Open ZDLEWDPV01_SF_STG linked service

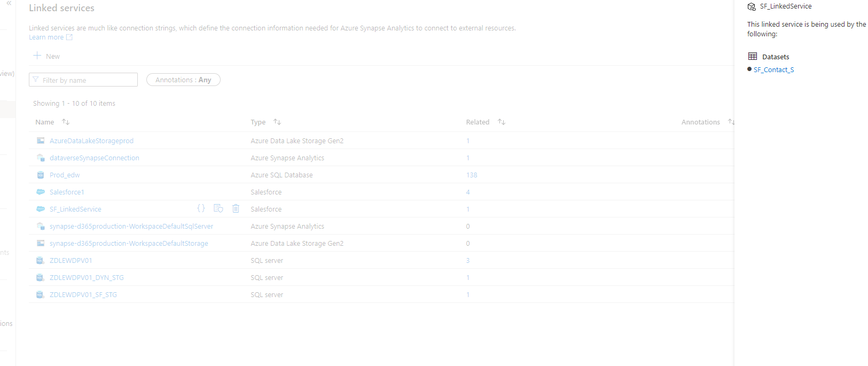(83, 294)
